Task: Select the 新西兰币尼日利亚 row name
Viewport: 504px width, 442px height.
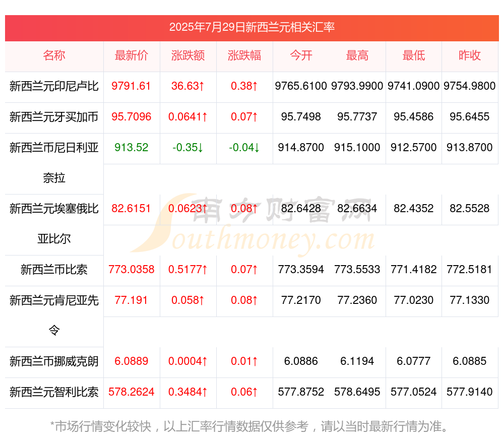Action: [x=54, y=148]
